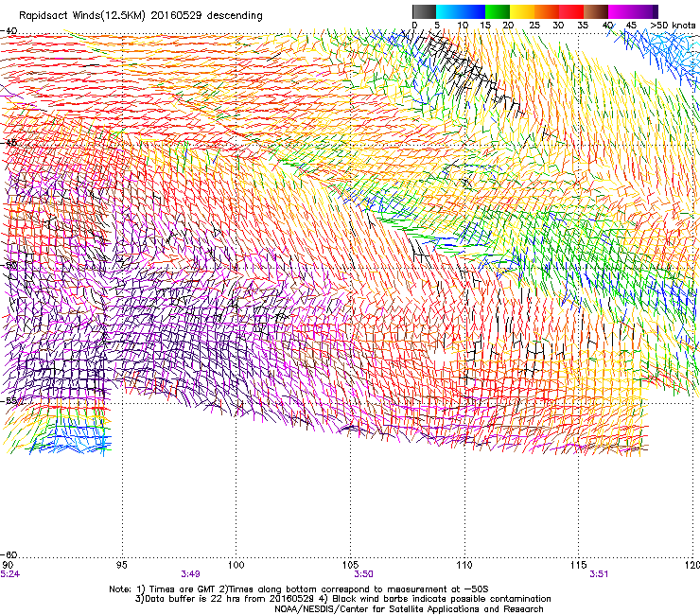700x615 pixels.
Task: Click the gray 0-5 knots legend swatch
Action: 424,11
